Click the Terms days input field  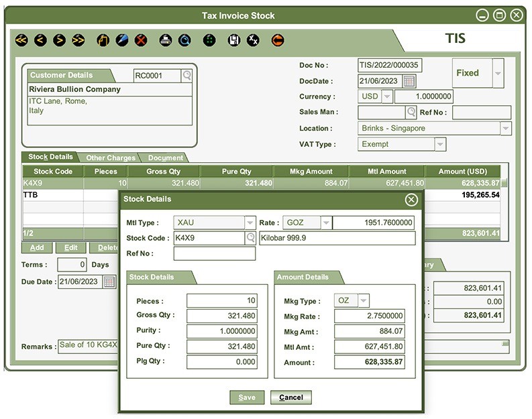click(72, 265)
